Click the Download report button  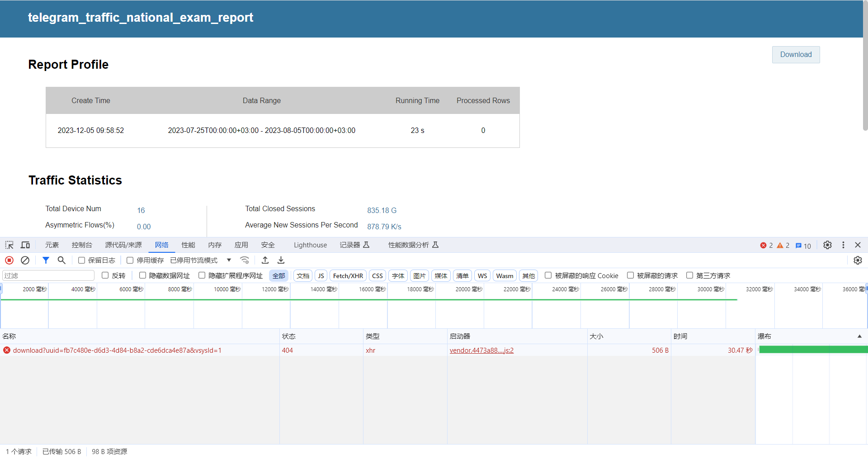(x=796, y=55)
